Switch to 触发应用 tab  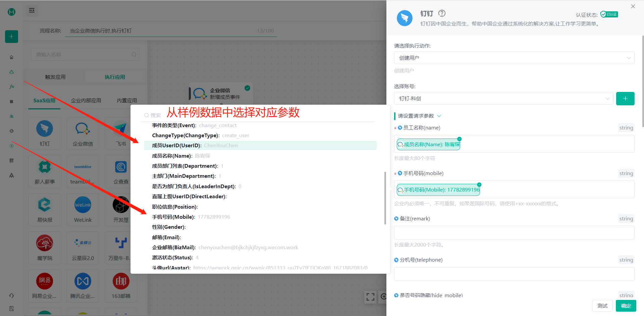tap(55, 77)
